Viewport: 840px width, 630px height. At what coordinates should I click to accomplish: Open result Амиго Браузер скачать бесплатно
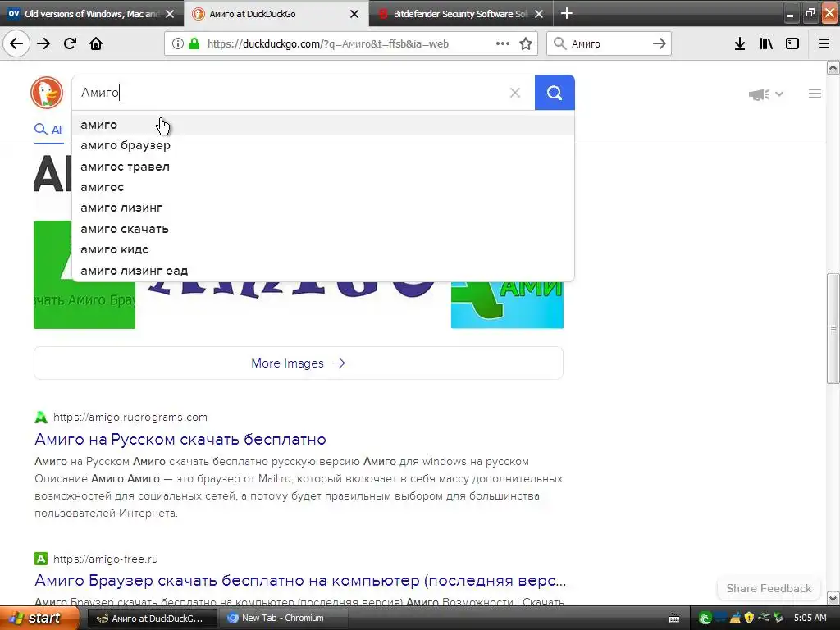300,581
